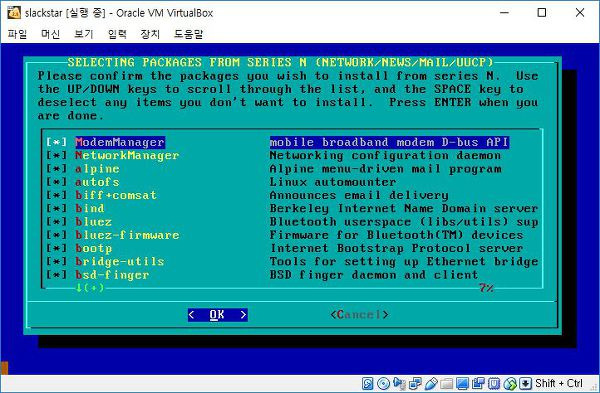Click the 7% scroll position indicator
The width and height of the screenshot is (600, 393).
click(x=486, y=288)
